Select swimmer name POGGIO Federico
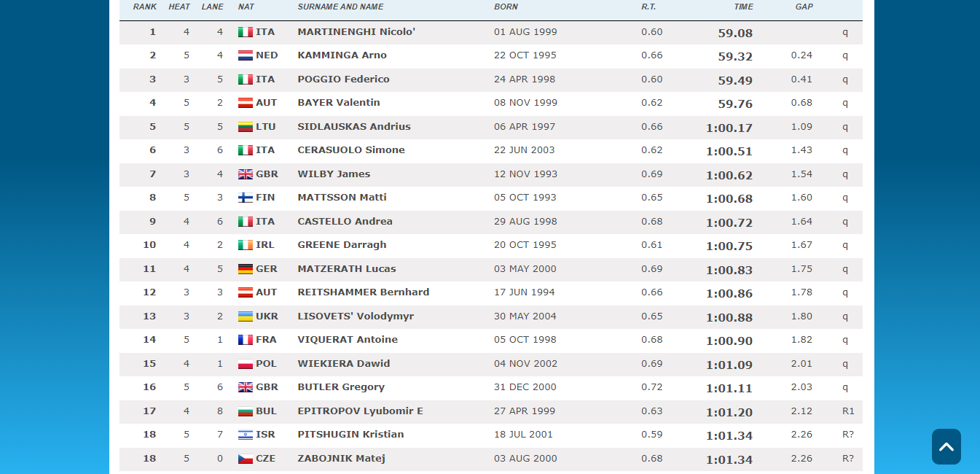Screen dimensions: 980x474 [x=343, y=79]
